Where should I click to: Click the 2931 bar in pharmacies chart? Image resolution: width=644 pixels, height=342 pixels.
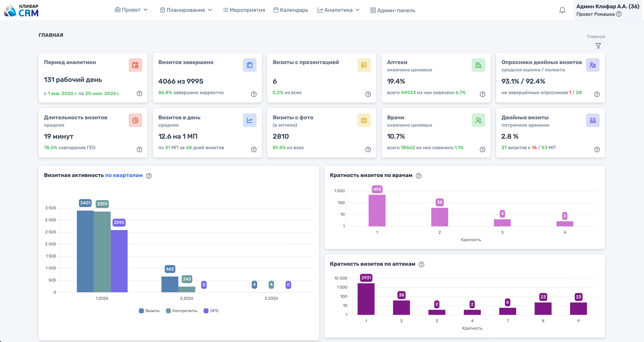click(x=366, y=299)
